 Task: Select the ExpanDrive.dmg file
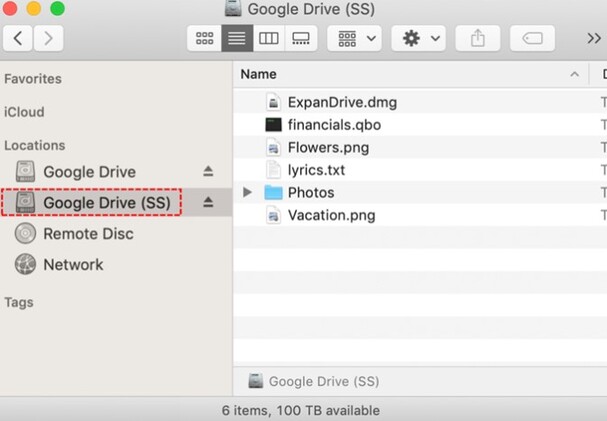341,102
